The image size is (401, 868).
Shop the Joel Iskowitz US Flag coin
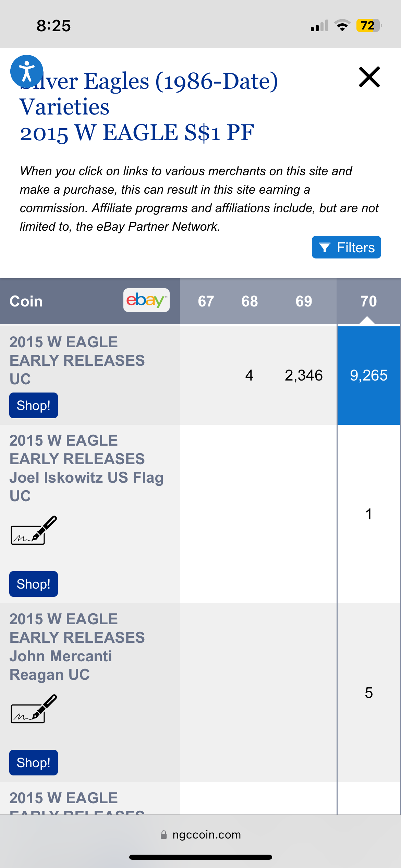(x=34, y=584)
